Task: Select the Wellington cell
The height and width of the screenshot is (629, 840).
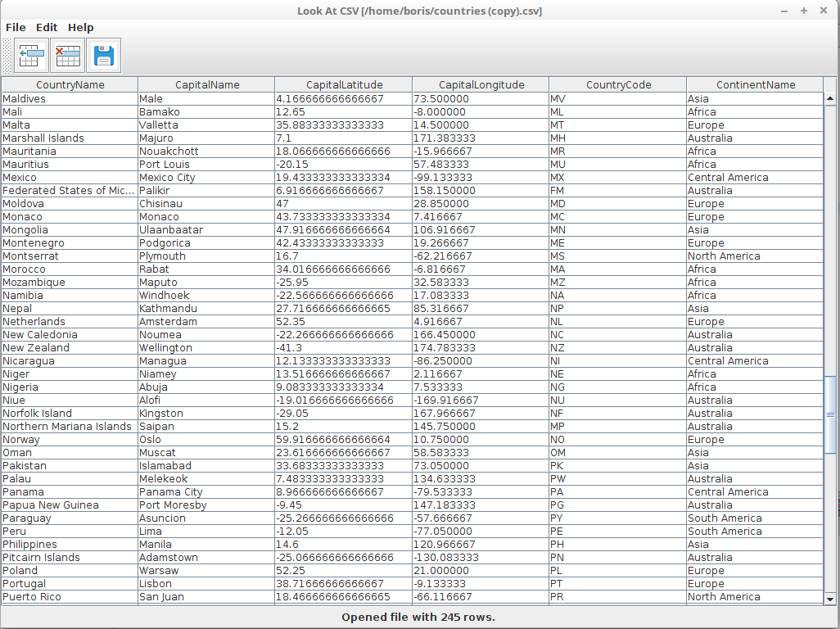Action: point(207,348)
